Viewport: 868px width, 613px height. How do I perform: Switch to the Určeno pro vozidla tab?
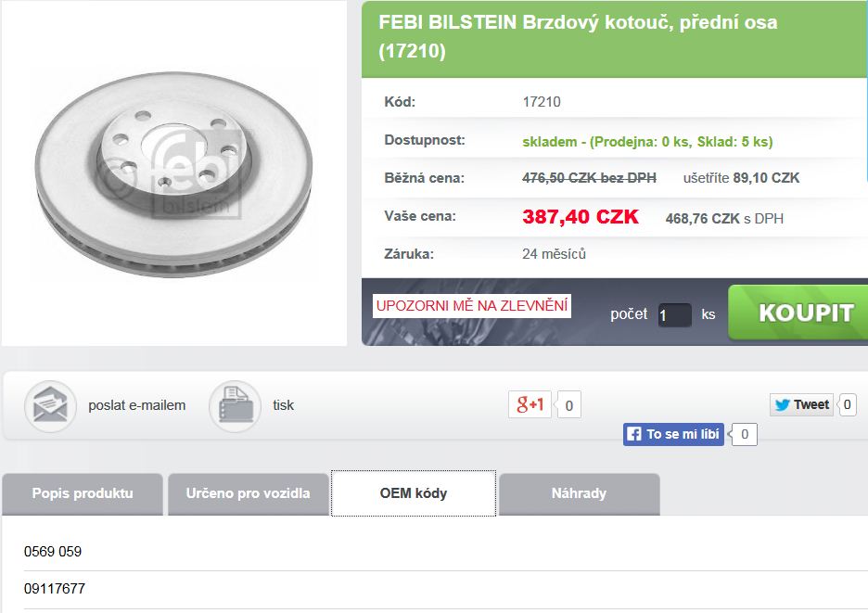tap(248, 494)
